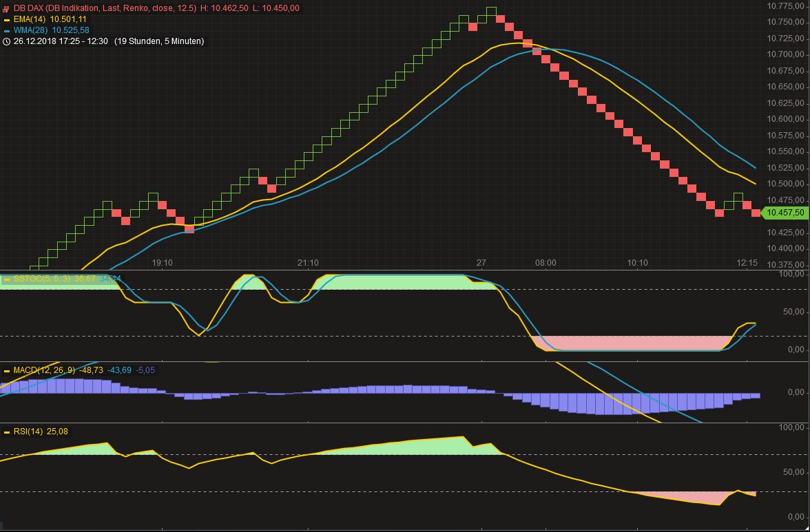Image resolution: width=810 pixels, height=532 pixels.
Task: Click the yellow SSTOC legend marker
Action: pyautogui.click(x=6, y=279)
